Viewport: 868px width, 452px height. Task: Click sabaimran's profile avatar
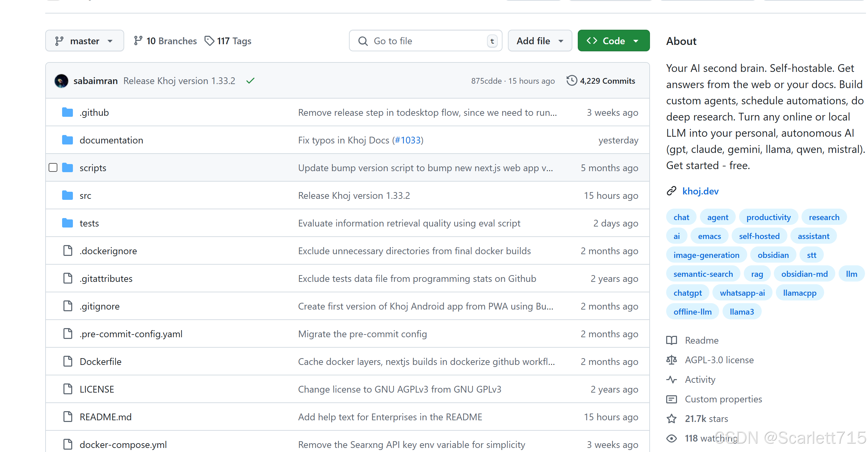(x=61, y=81)
